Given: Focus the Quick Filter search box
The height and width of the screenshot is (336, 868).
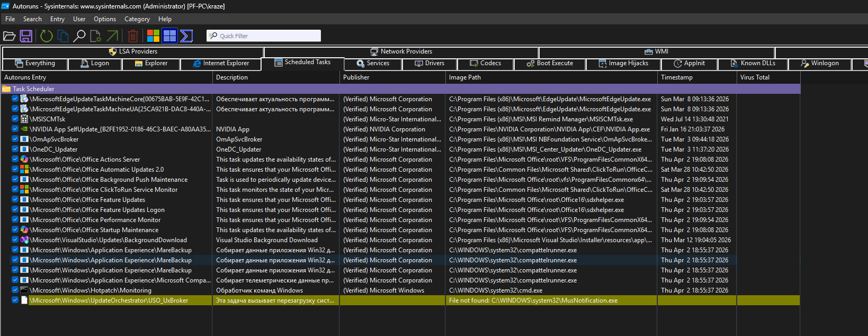Looking at the screenshot, I should pyautogui.click(x=264, y=36).
